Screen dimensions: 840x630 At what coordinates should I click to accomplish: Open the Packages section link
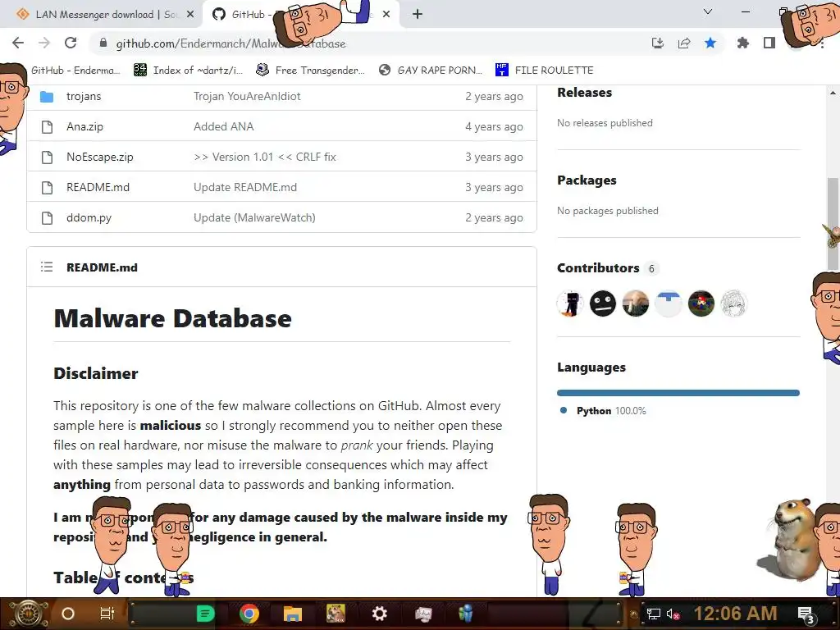587,180
